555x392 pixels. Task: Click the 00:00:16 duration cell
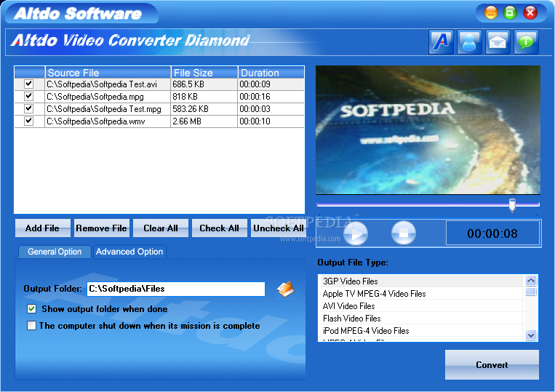(x=271, y=97)
